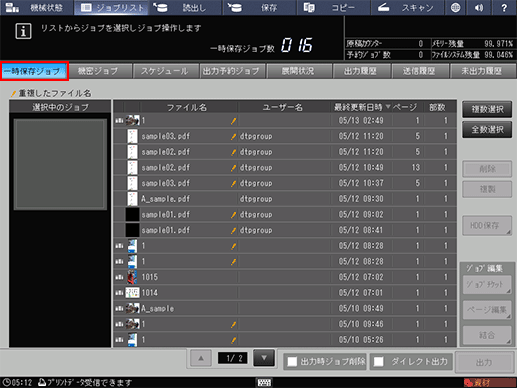Click the 全数選択 button
517x388 pixels.
click(x=487, y=130)
